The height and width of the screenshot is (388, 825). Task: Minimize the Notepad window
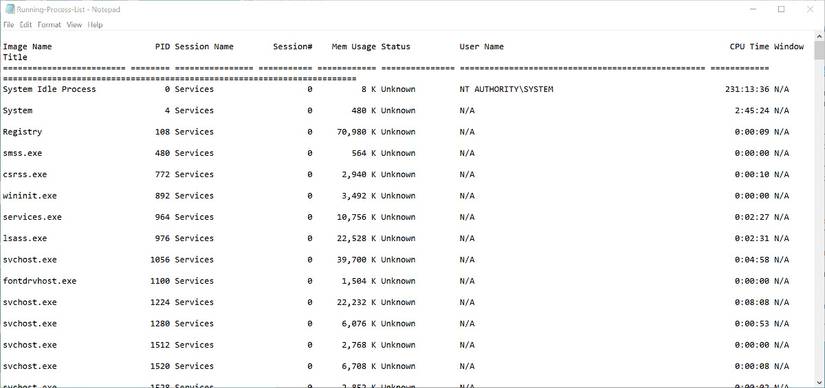[x=753, y=9]
